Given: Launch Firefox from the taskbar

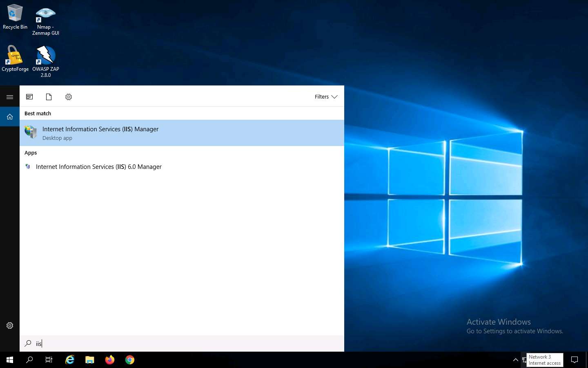Looking at the screenshot, I should [x=109, y=360].
